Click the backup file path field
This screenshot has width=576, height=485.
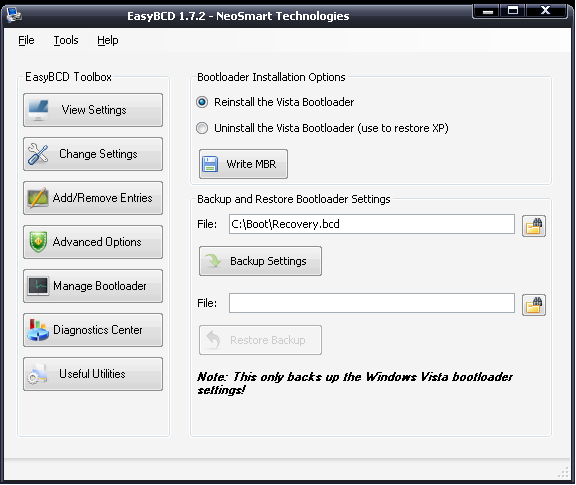coord(372,224)
